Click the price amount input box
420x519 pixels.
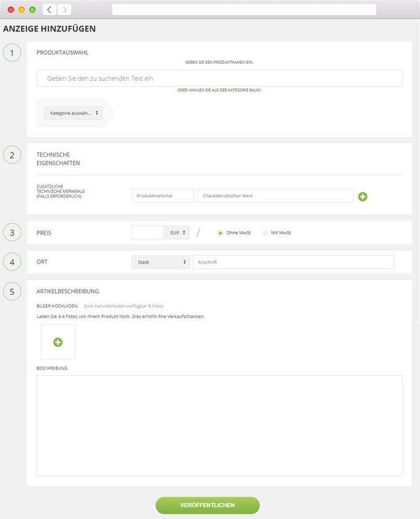147,232
